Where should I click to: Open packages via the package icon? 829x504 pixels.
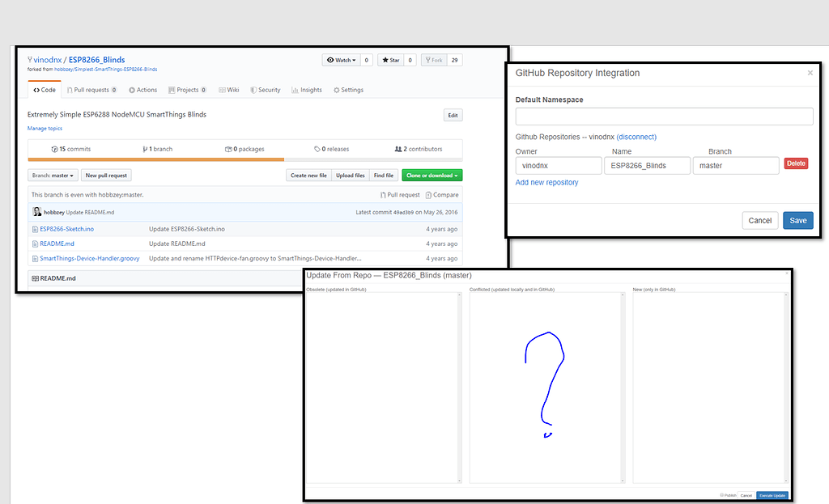tap(227, 149)
